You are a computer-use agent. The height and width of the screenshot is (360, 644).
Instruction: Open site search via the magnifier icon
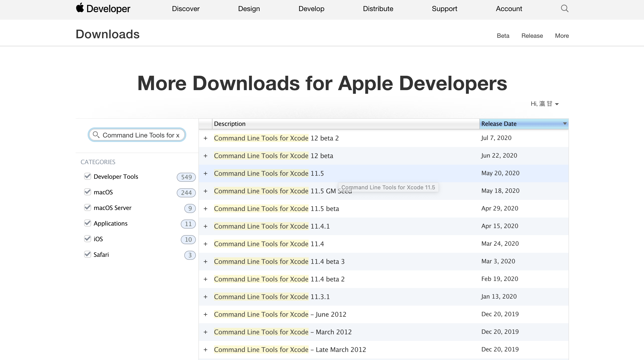click(x=564, y=8)
